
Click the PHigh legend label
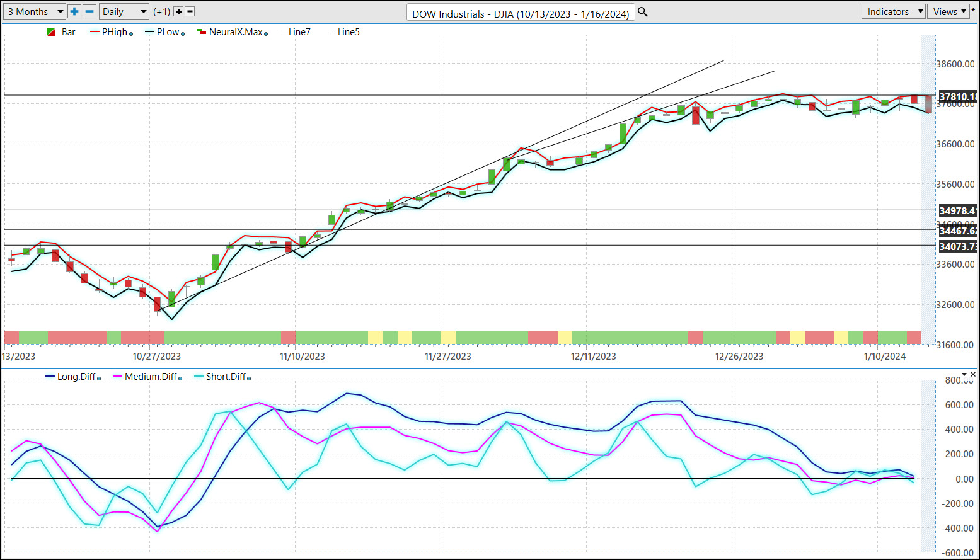[115, 32]
